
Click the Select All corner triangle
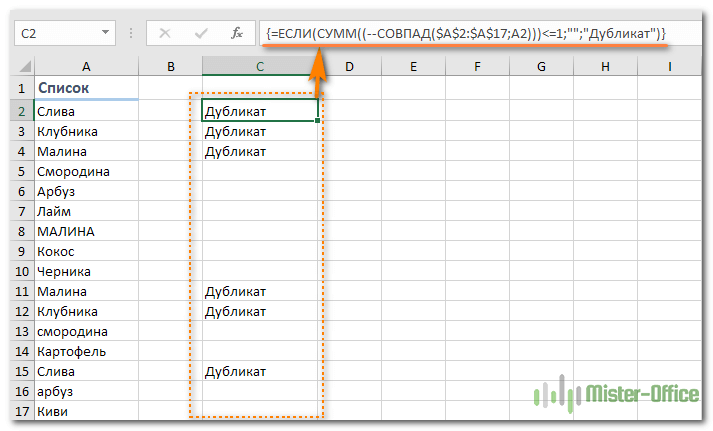pyautogui.click(x=23, y=66)
